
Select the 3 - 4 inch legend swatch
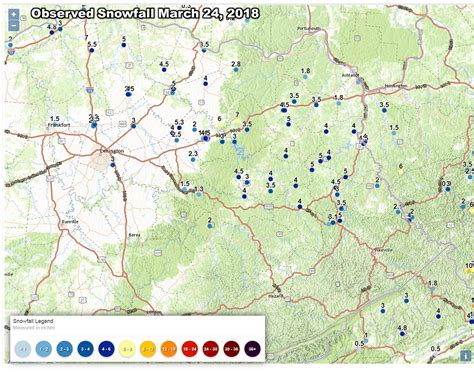tap(86, 349)
